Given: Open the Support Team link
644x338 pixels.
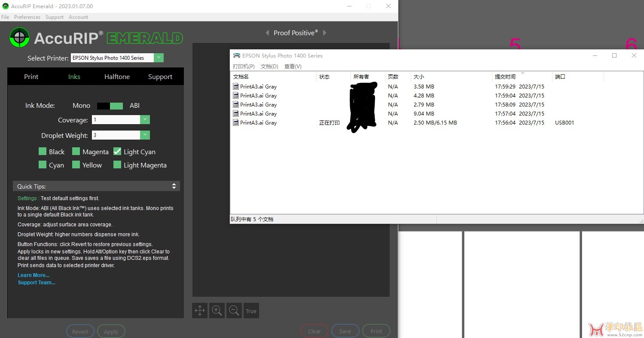Looking at the screenshot, I should click(x=37, y=283).
